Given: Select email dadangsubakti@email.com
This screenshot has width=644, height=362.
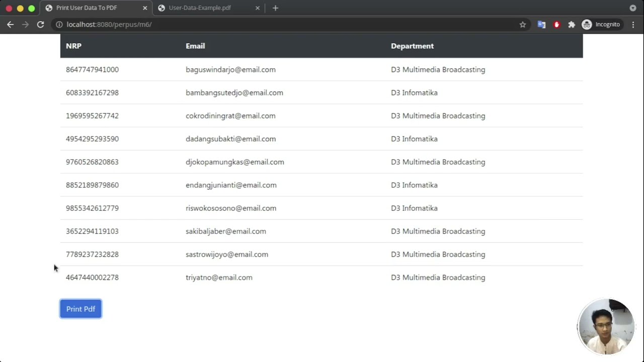Looking at the screenshot, I should tap(230, 139).
